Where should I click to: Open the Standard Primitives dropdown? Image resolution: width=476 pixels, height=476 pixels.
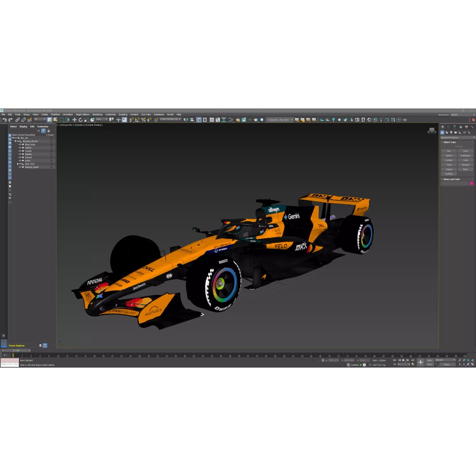(457, 137)
